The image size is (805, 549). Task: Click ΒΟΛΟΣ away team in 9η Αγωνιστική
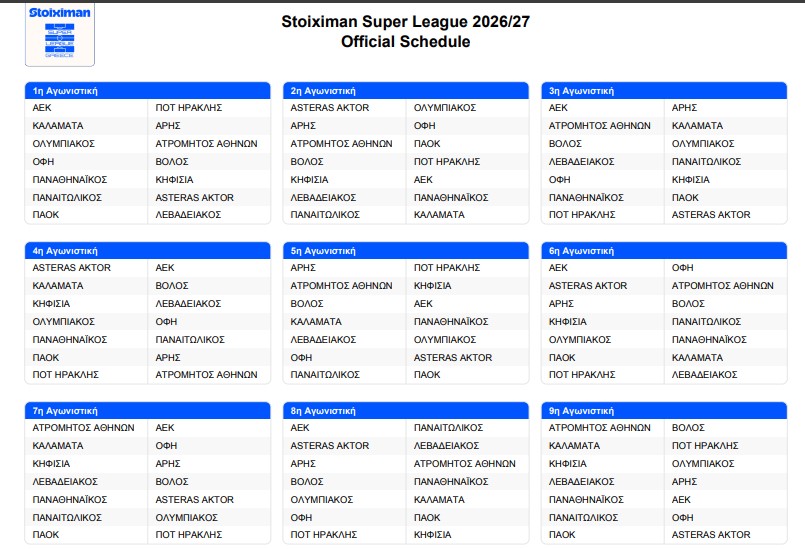[x=688, y=428]
